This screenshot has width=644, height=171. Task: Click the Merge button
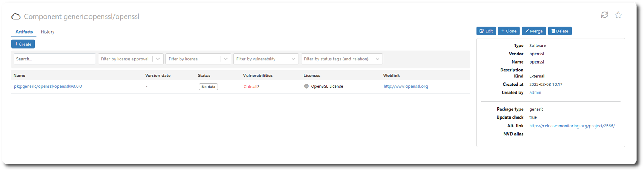click(x=534, y=31)
